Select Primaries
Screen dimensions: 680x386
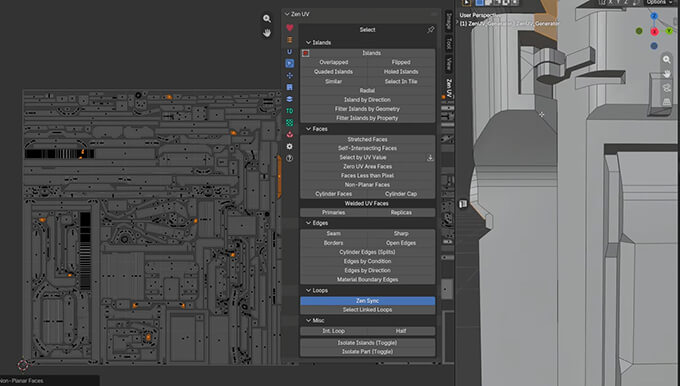[x=333, y=213]
